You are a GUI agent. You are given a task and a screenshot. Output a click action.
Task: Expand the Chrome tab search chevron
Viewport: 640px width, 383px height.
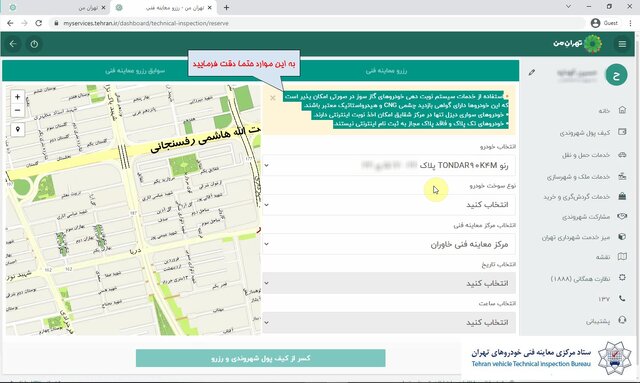(x=568, y=7)
